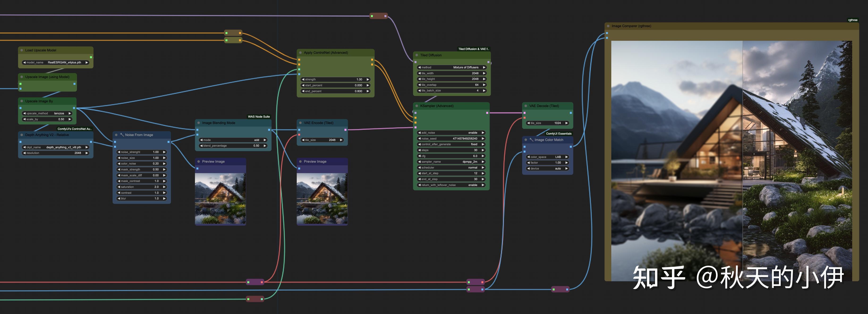Screen dimensions: 868x314
Task: Click the Image Blending Mode node title
Action: coord(218,123)
